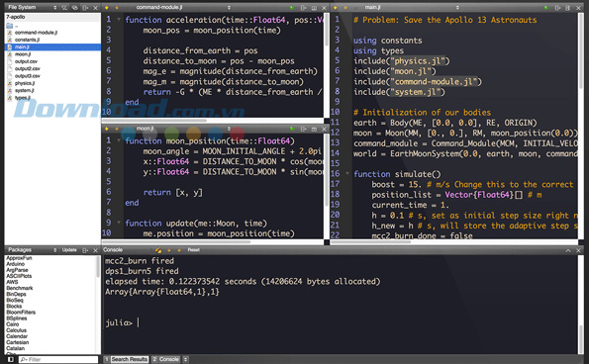Run main.jl with the green play icon
Screen dimensions: 589x364
(x=546, y=8)
